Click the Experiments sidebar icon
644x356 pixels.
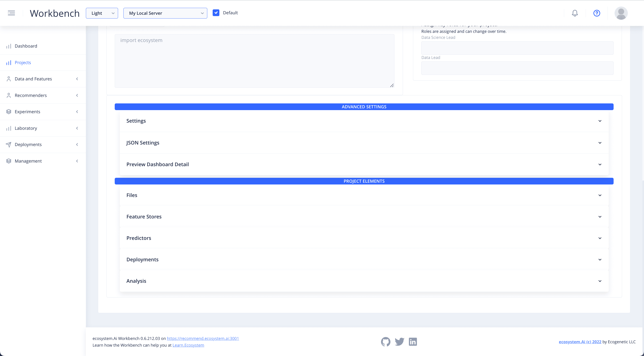(9, 111)
